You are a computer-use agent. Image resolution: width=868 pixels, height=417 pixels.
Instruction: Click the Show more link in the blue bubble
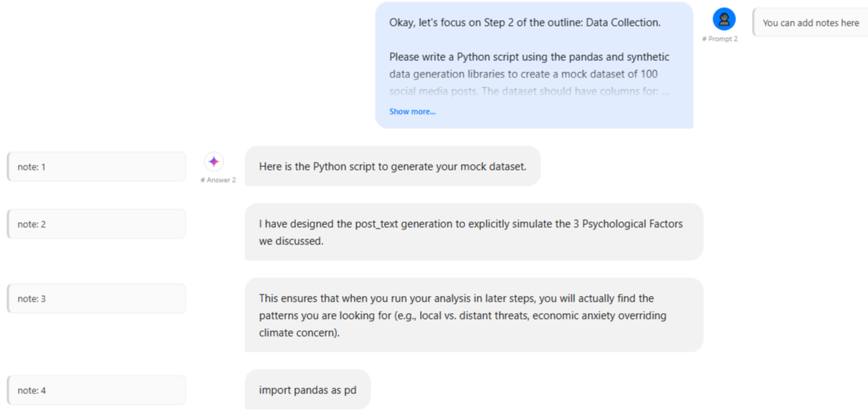[412, 111]
